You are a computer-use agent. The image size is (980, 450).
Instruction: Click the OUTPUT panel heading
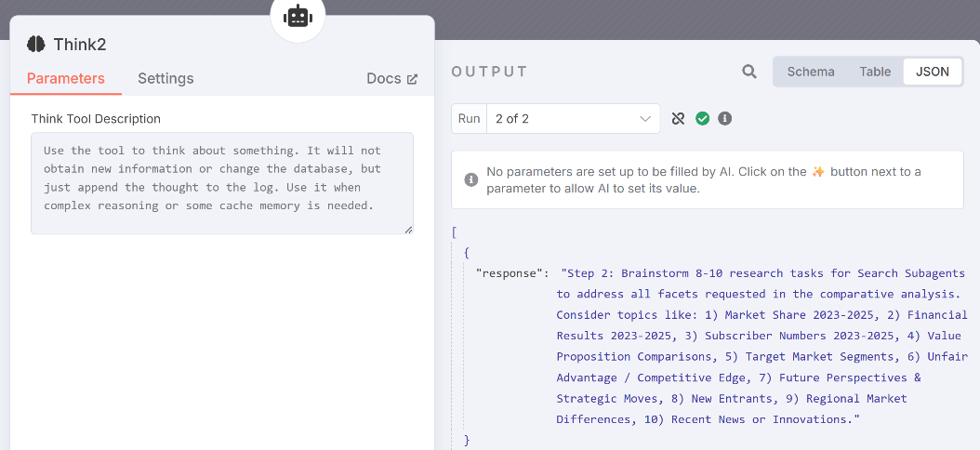click(489, 72)
